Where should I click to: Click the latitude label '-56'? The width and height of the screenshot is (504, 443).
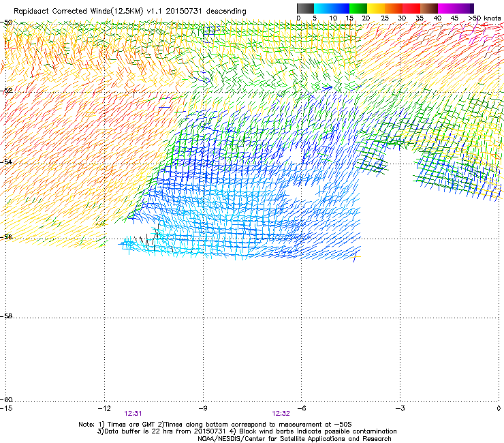tap(6, 236)
